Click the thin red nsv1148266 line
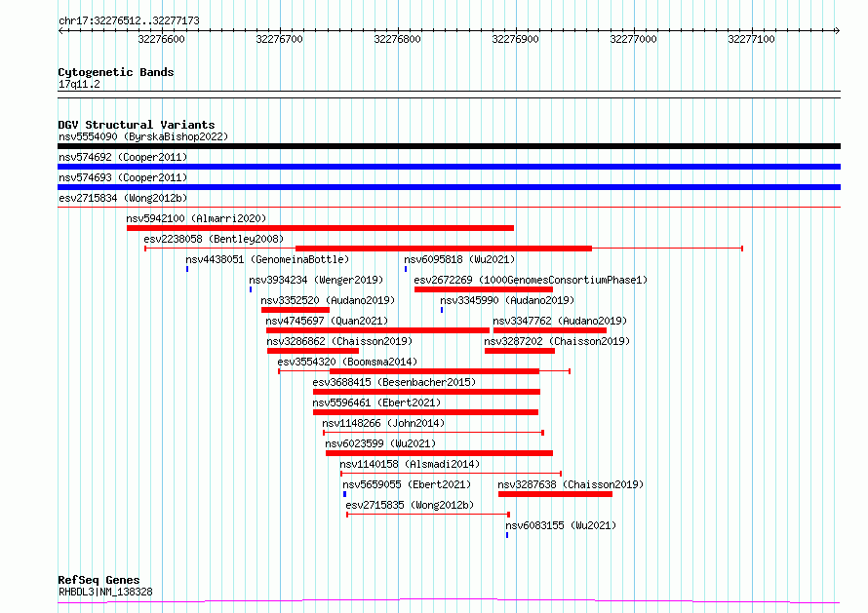This screenshot has height=613, width=868. click(433, 433)
